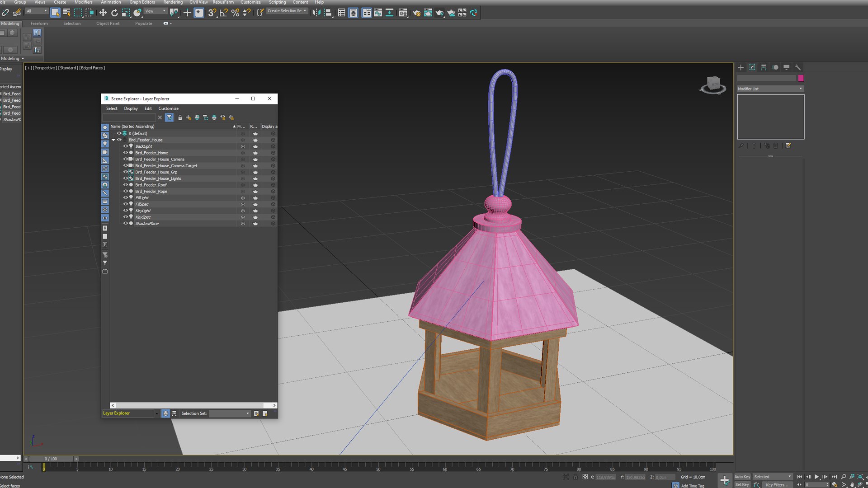
Task: Switch to Freeform ribbon tab
Action: coord(39,23)
